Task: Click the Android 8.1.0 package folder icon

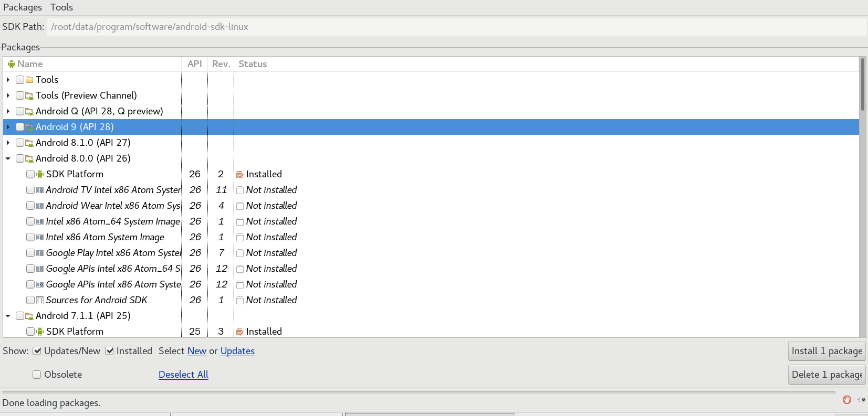Action: pos(29,143)
